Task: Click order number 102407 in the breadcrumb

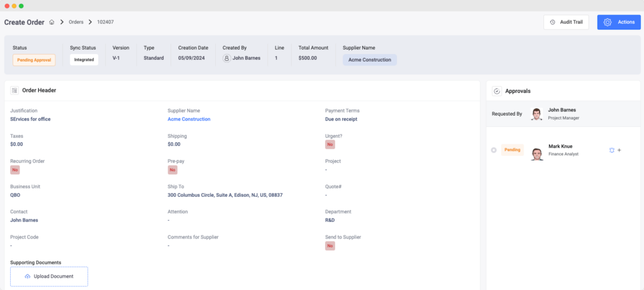Action: (x=106, y=22)
